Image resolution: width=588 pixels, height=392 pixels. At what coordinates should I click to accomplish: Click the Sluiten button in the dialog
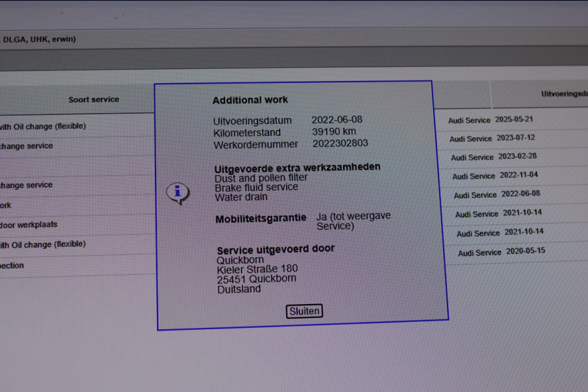[x=304, y=311]
